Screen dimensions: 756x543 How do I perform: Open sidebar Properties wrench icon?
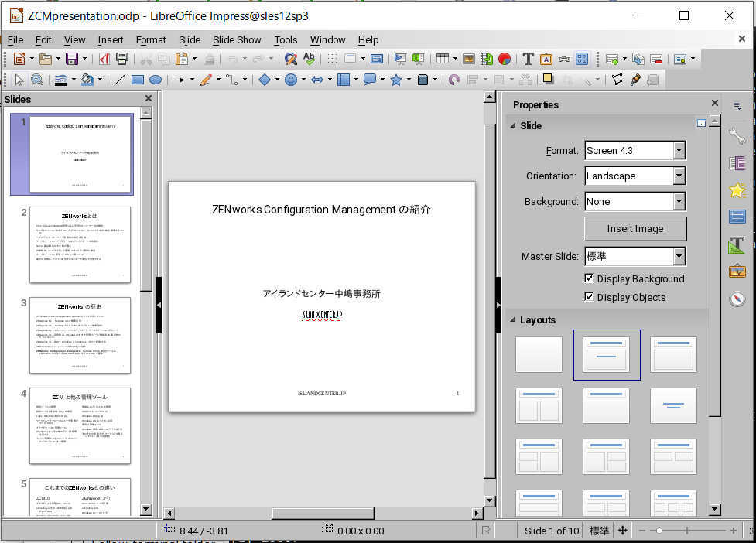point(737,136)
